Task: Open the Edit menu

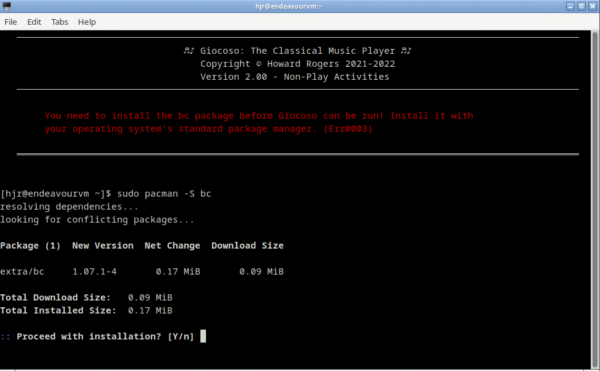Action: [34, 22]
